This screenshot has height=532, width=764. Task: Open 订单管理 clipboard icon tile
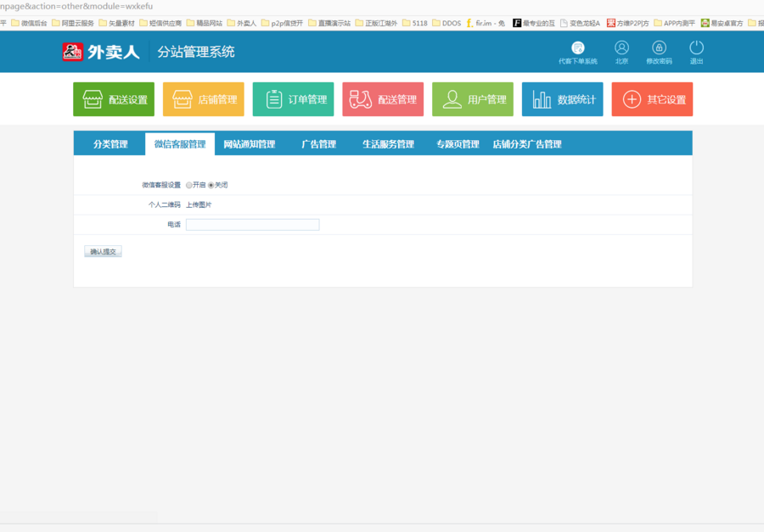pos(293,99)
